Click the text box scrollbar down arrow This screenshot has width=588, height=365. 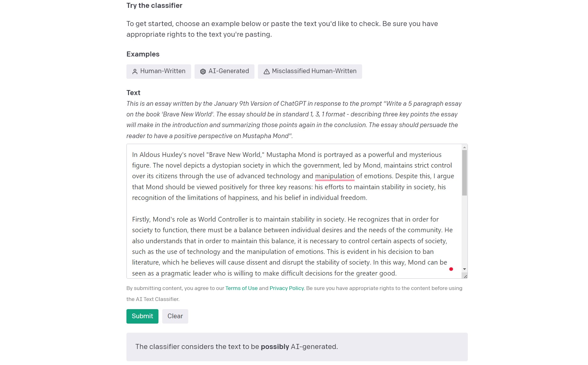click(x=464, y=269)
